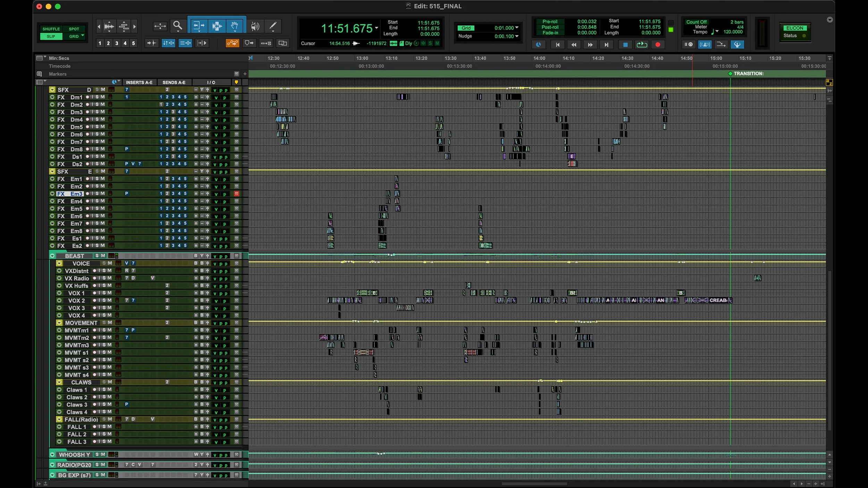Toggle Post-roll on
Image resolution: width=868 pixels, height=488 pixels.
[550, 27]
